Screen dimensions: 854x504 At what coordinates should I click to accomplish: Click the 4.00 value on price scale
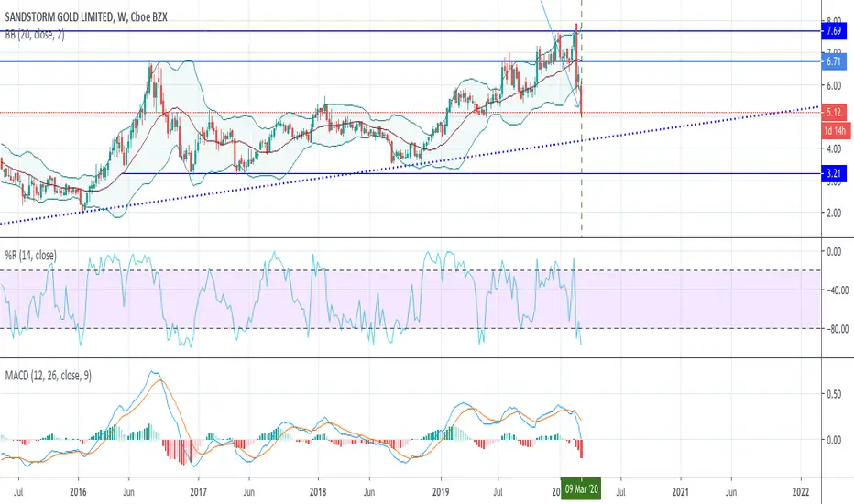click(x=833, y=148)
